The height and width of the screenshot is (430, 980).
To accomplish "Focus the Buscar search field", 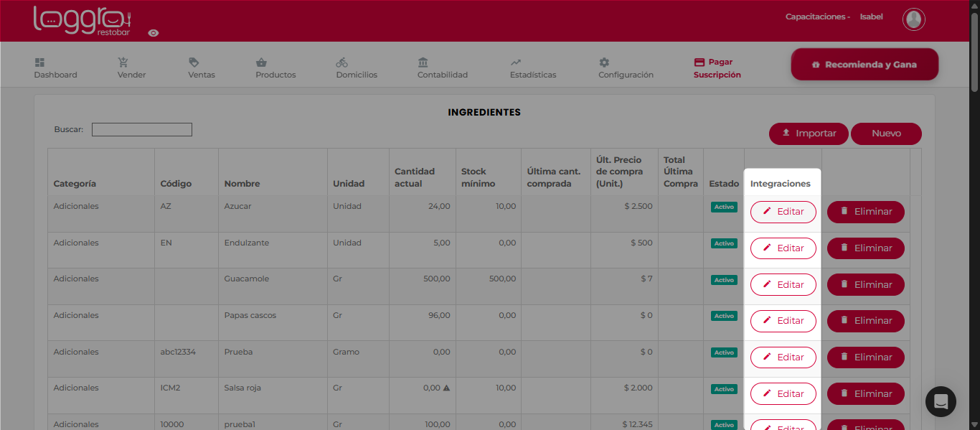I will coord(142,130).
